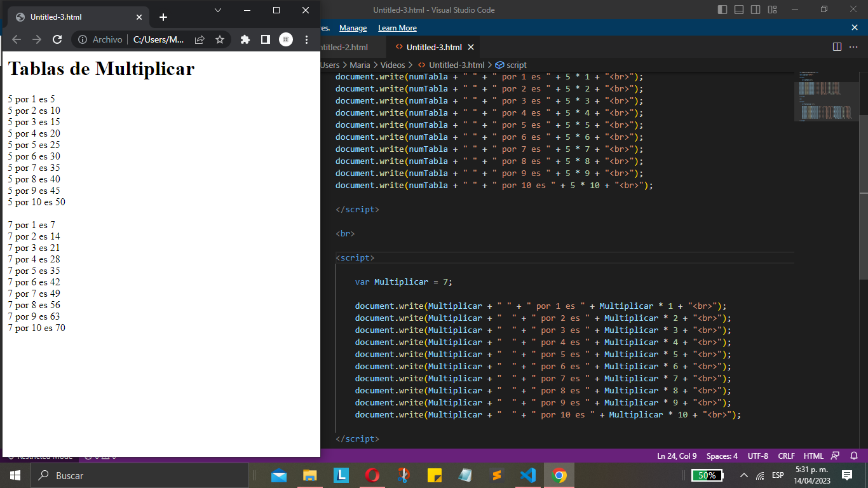The width and height of the screenshot is (868, 488).
Task: Go forward in Chrome browser
Action: [x=37, y=39]
